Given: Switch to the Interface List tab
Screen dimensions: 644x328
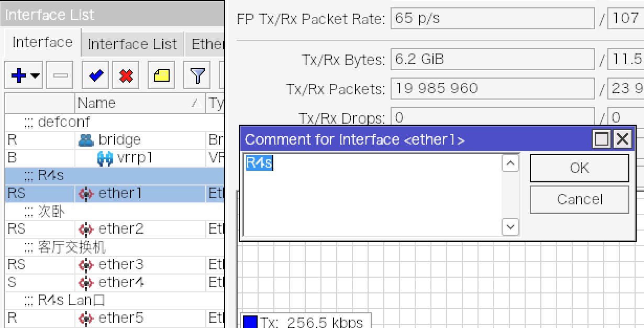Looking at the screenshot, I should [x=132, y=44].
